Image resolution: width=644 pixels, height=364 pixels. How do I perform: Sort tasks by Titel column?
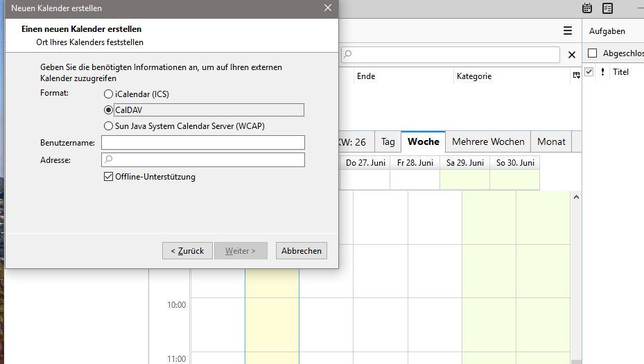[620, 72]
